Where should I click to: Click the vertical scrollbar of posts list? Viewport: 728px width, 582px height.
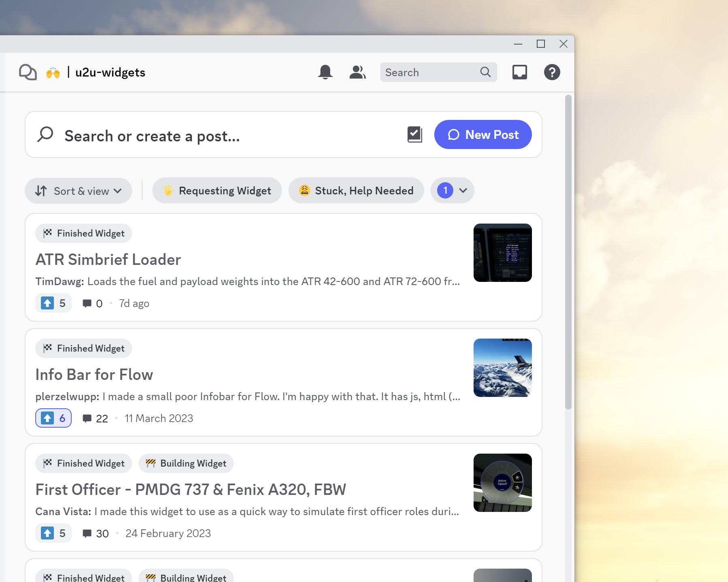(x=568, y=251)
